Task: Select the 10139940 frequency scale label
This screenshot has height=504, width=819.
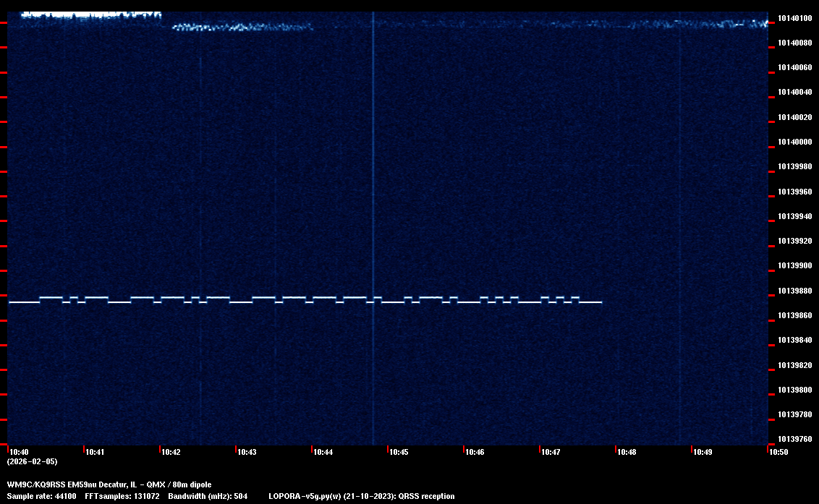Action: 794,216
